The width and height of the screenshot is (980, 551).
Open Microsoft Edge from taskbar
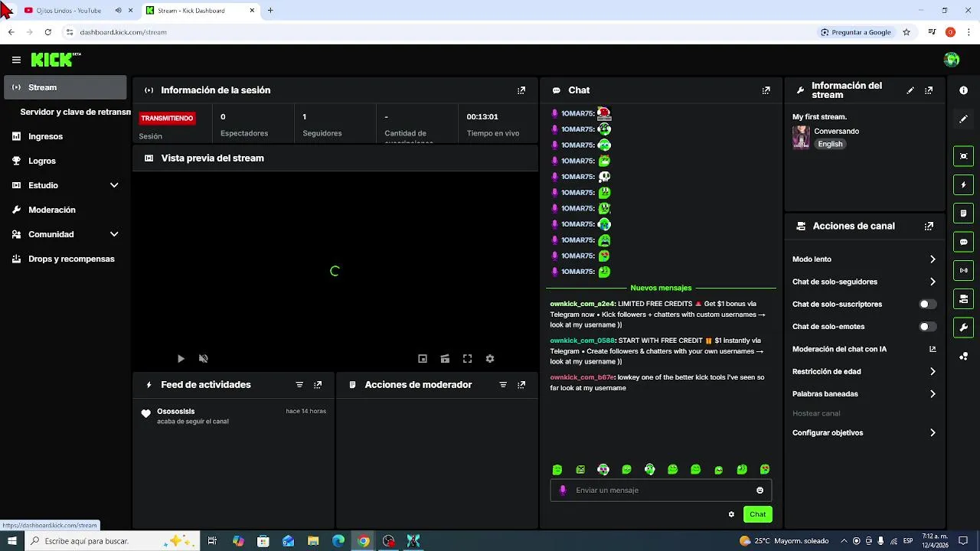coord(338,541)
